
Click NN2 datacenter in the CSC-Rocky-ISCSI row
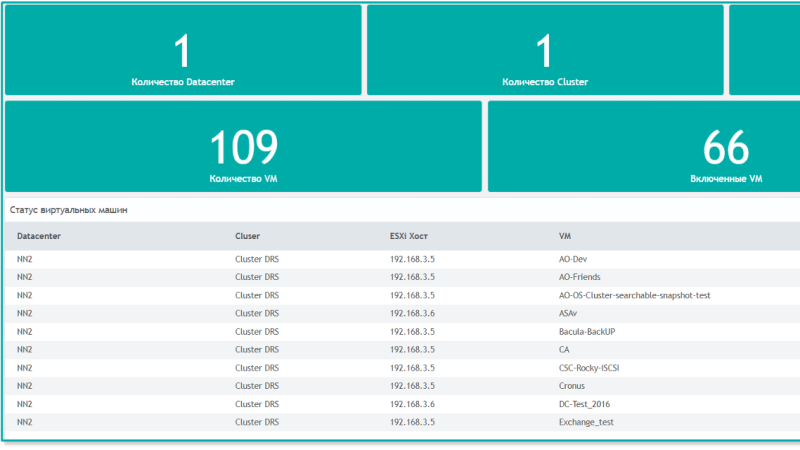coord(24,368)
